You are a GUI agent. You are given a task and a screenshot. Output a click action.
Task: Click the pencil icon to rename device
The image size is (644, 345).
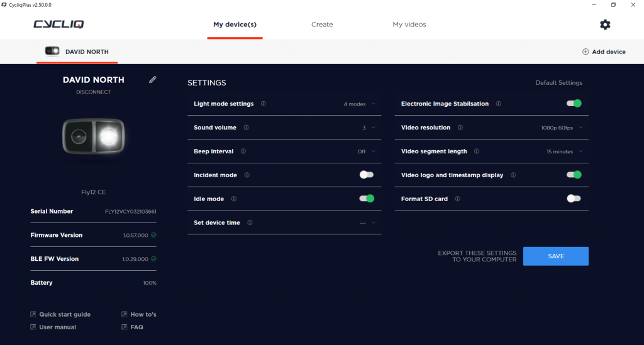pyautogui.click(x=152, y=80)
